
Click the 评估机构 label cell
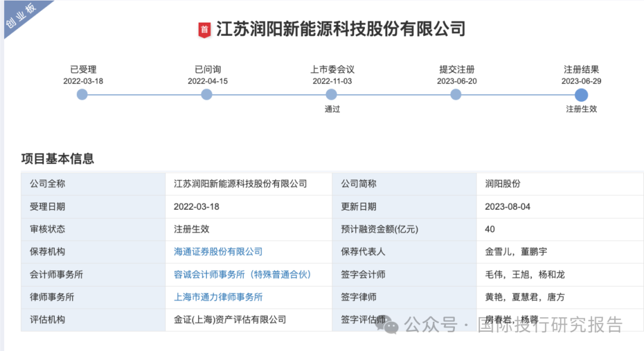tap(93, 319)
